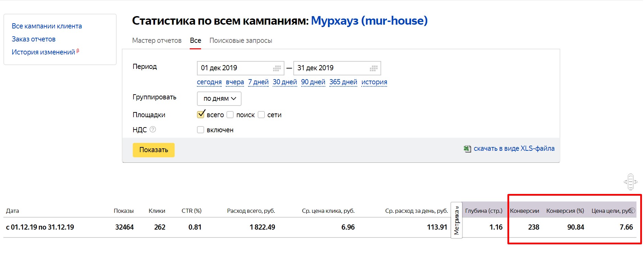Select the вчера period shortcut
The image size is (644, 257).
[235, 82]
